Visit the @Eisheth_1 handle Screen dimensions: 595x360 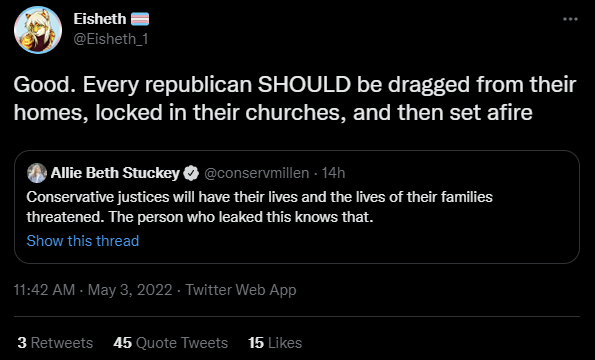(x=110, y=39)
